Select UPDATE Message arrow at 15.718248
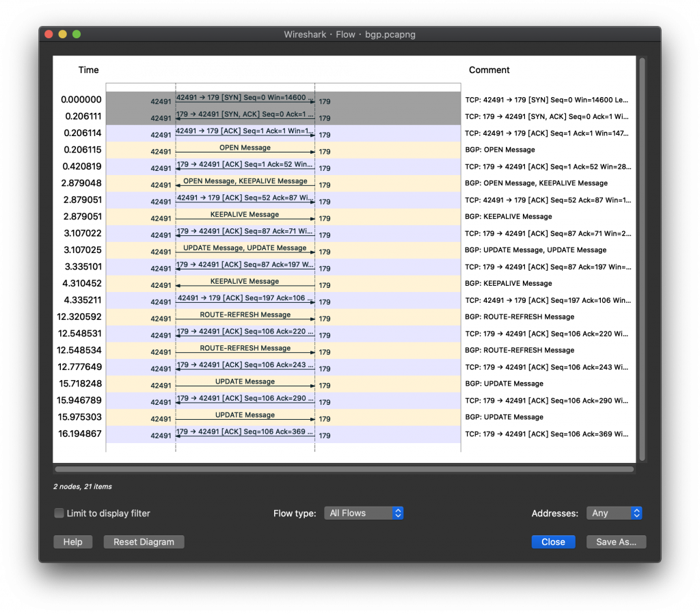Image resolution: width=700 pixels, height=614 pixels. [245, 384]
